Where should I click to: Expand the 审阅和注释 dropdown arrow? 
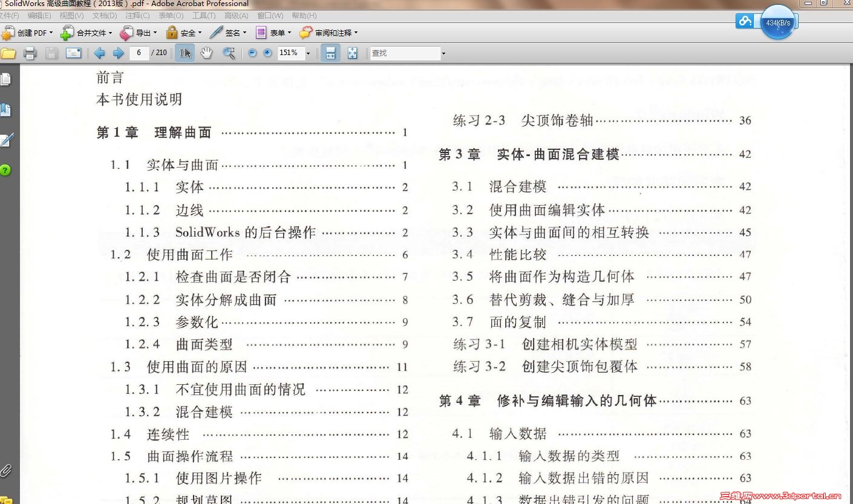point(356,33)
